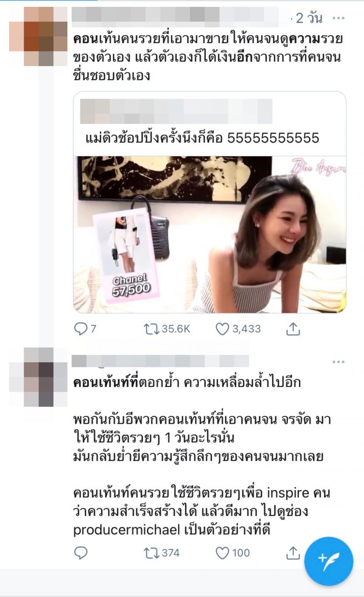Open replies on the first tweet with 7 comments
The image size is (364, 597).
click(85, 329)
